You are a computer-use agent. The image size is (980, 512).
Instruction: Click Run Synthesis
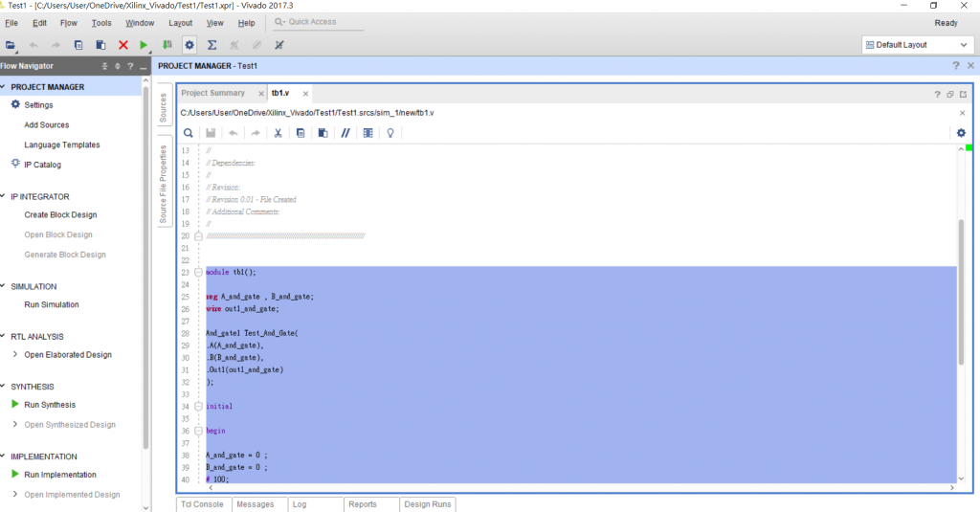[x=50, y=405]
